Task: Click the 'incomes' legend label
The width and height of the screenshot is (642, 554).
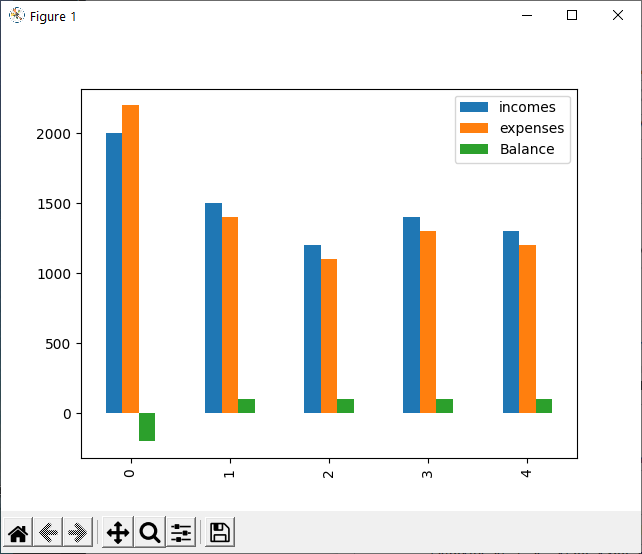Action: (x=527, y=107)
